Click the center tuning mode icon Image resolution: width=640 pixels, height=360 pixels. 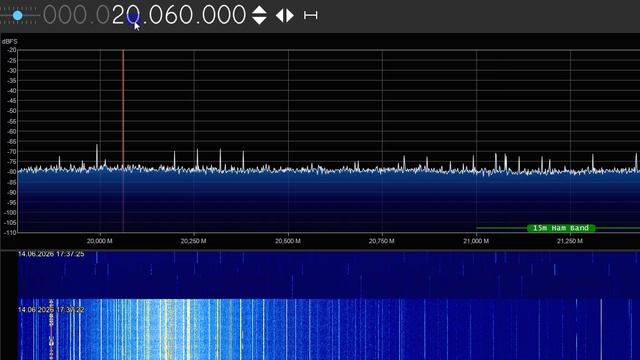311,16
